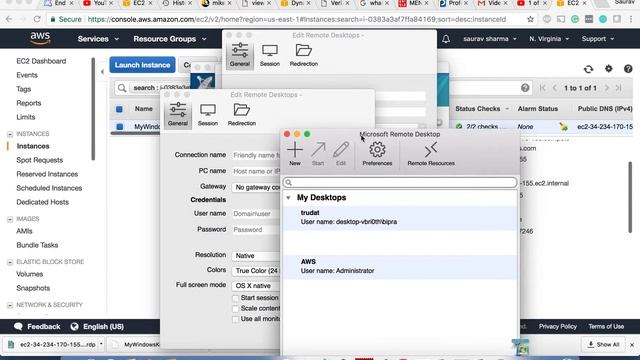Select Redirection tab in back Edit Remote Desktops window
Viewport: 640px width, 360px height.
304,55
